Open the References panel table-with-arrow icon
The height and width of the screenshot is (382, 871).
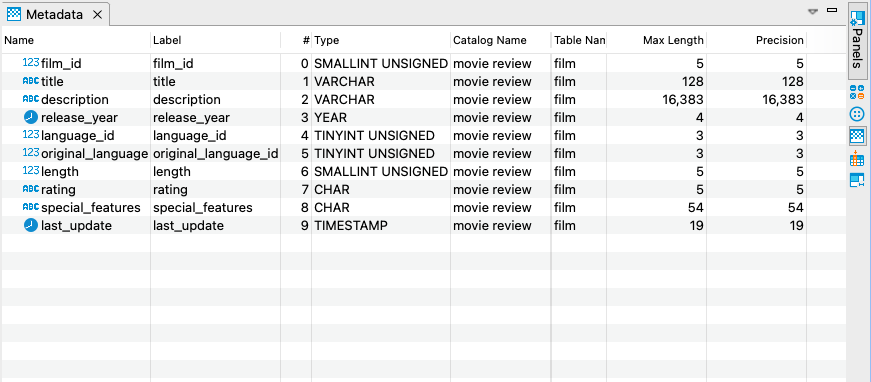coord(857,159)
